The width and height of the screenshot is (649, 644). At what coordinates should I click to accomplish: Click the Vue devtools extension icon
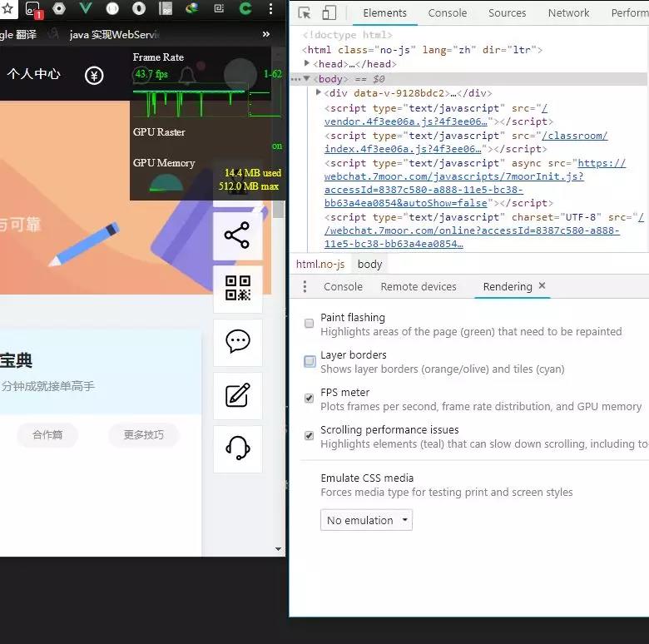[x=86, y=9]
